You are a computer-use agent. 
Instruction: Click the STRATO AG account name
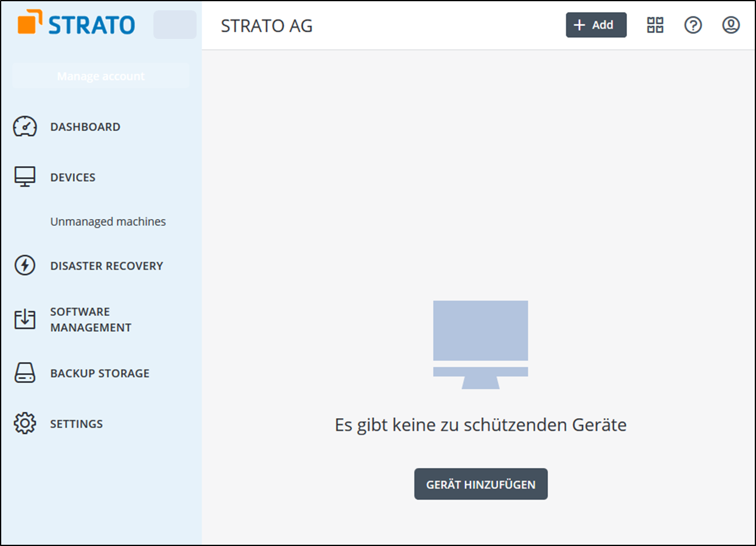click(267, 26)
